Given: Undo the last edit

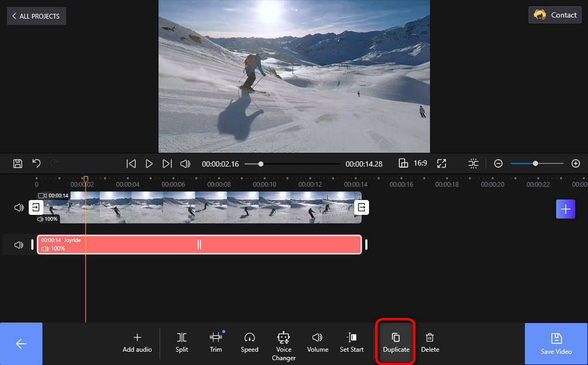Looking at the screenshot, I should point(37,163).
